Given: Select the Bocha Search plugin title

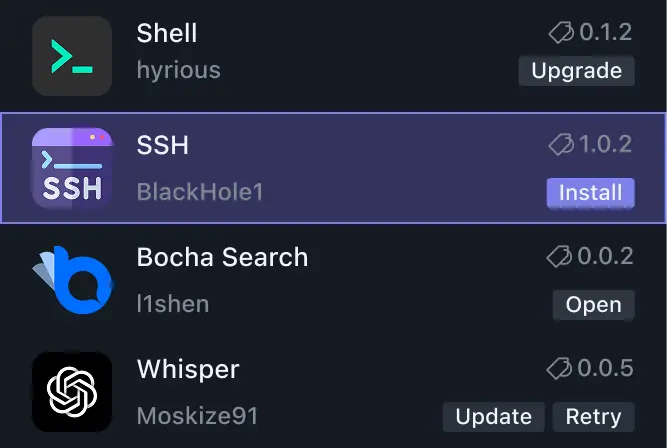Looking at the screenshot, I should coord(222,257).
